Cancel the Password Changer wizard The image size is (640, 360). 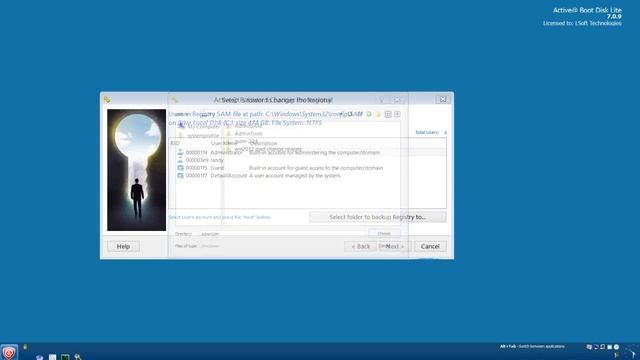430,246
